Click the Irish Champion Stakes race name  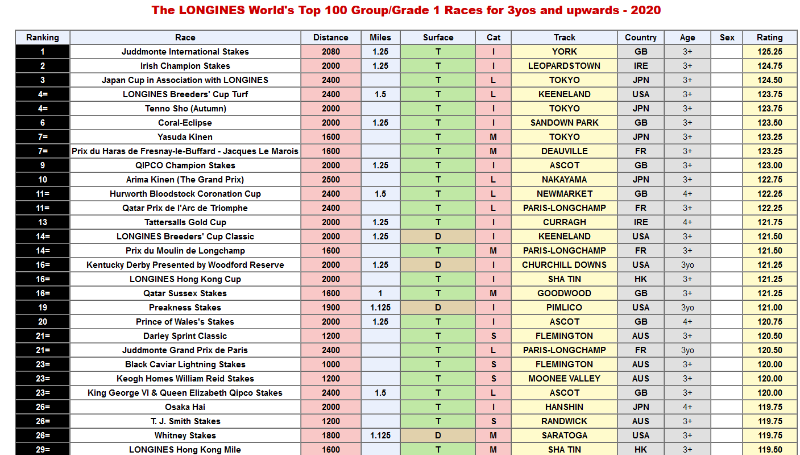[x=185, y=65]
